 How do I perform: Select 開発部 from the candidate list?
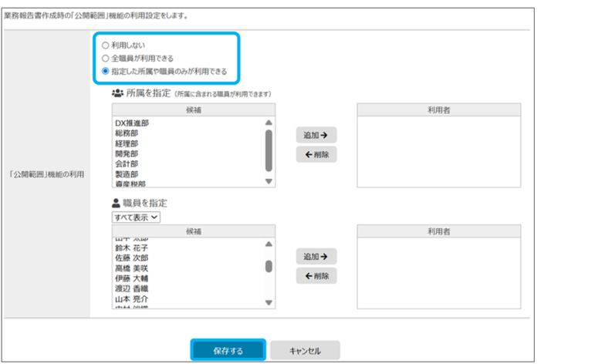click(126, 153)
